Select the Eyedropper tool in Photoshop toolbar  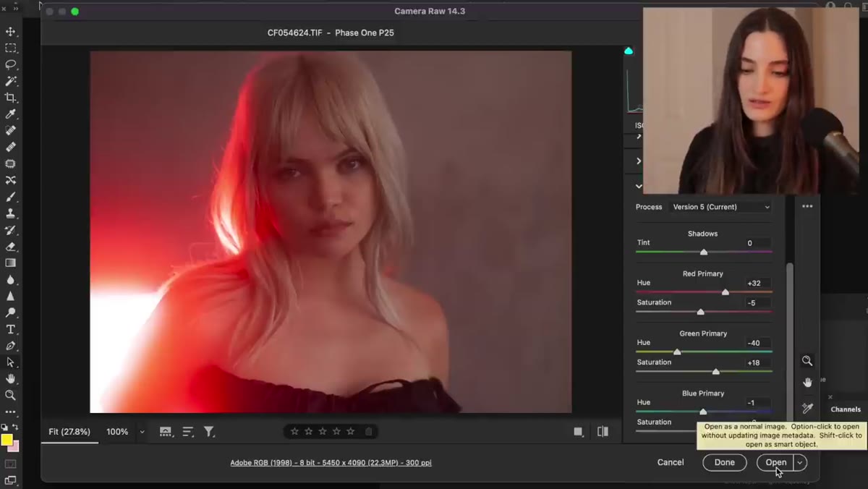(x=11, y=114)
